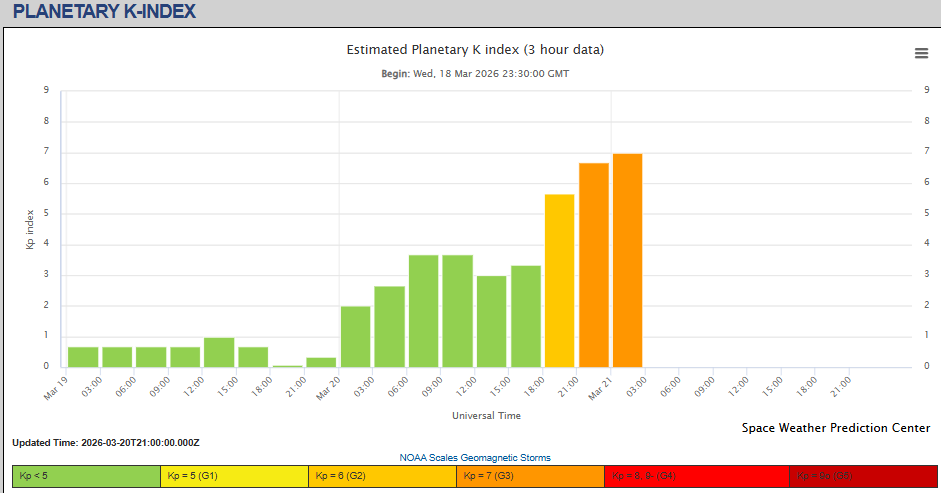Click the Space Weather Prediction Center credit

point(836,428)
